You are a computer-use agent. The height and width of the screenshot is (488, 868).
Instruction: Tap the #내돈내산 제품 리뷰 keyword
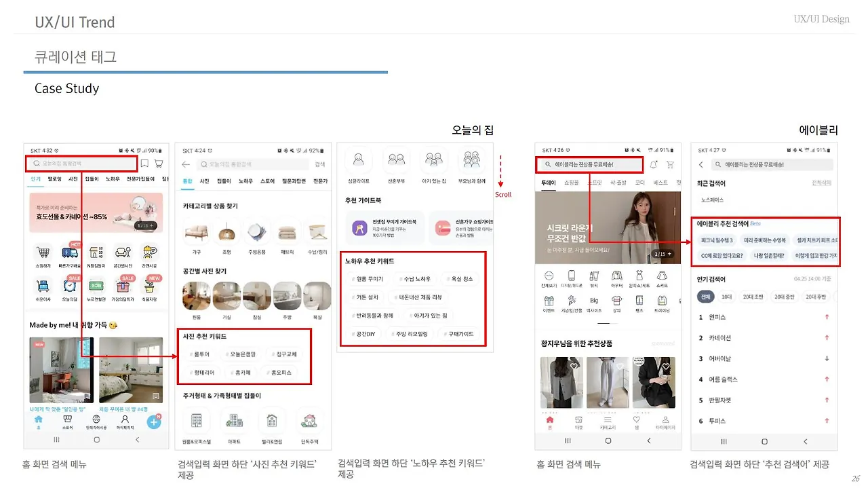(x=418, y=297)
